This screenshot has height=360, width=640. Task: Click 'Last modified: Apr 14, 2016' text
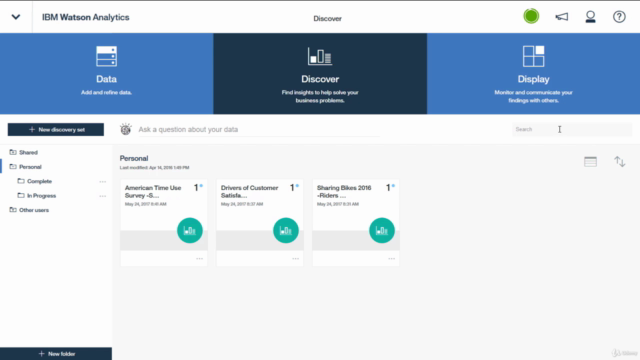(x=154, y=168)
